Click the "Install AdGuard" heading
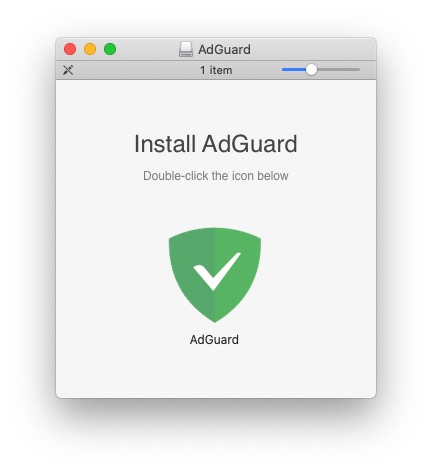The image size is (432, 472). click(216, 144)
